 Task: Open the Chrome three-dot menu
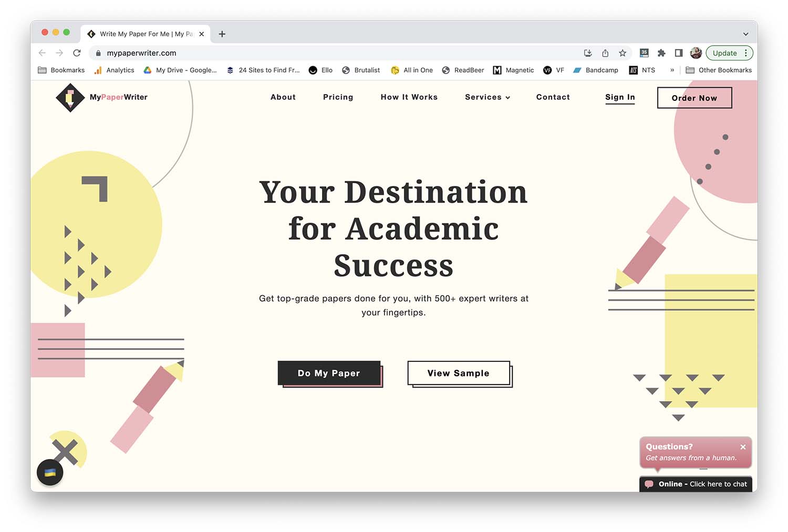(745, 53)
